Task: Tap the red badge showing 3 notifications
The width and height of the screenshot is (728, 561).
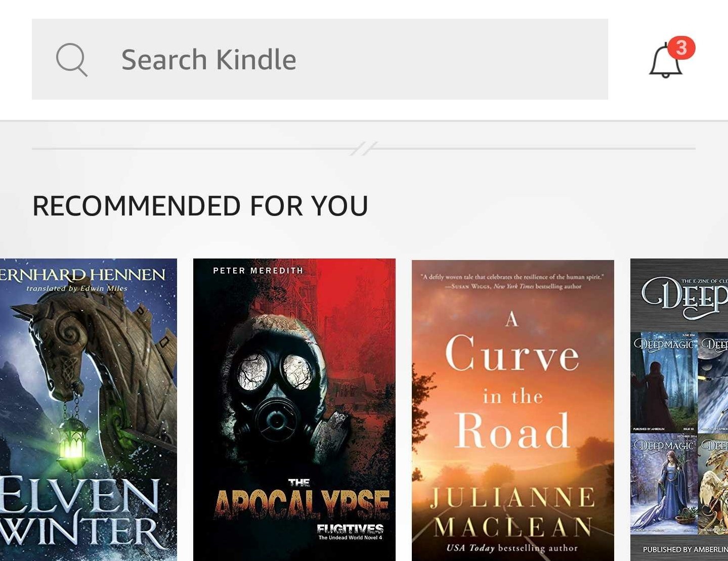Action: coord(681,48)
